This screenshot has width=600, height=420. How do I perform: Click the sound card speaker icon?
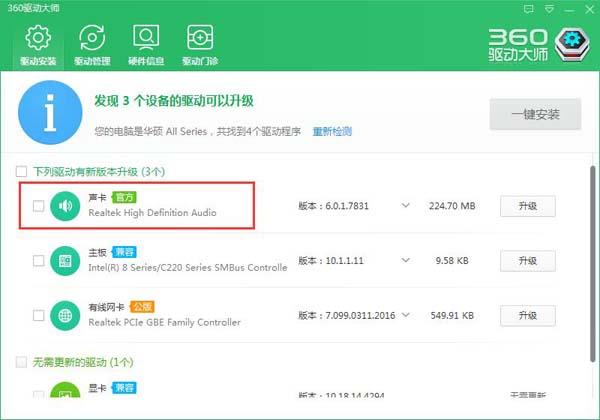coord(65,206)
